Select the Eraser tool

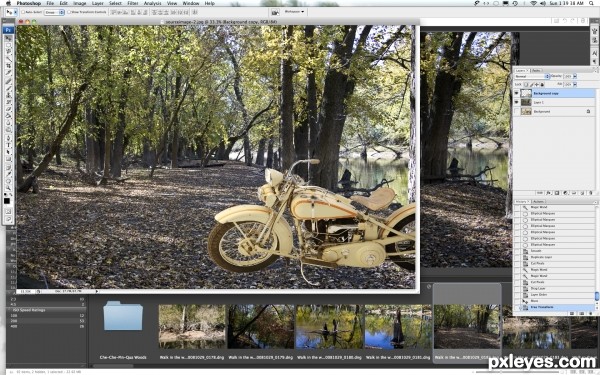8,109
